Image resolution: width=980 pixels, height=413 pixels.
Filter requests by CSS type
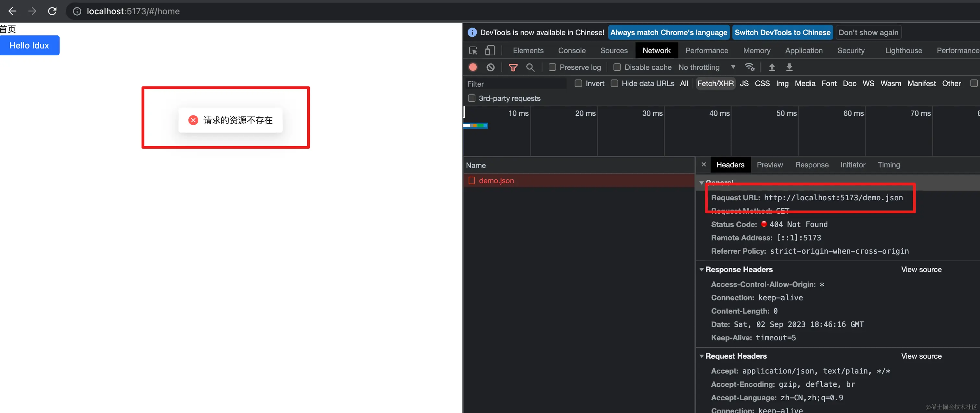point(762,83)
